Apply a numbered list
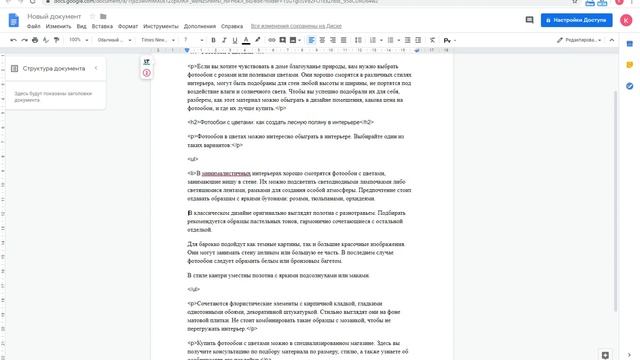The image size is (640, 360). click(x=373, y=40)
